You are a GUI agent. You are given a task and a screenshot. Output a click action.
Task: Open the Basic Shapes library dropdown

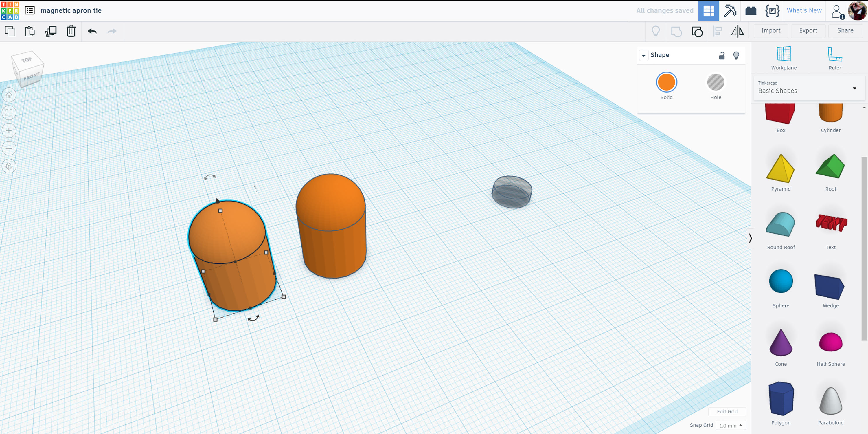[x=809, y=88]
